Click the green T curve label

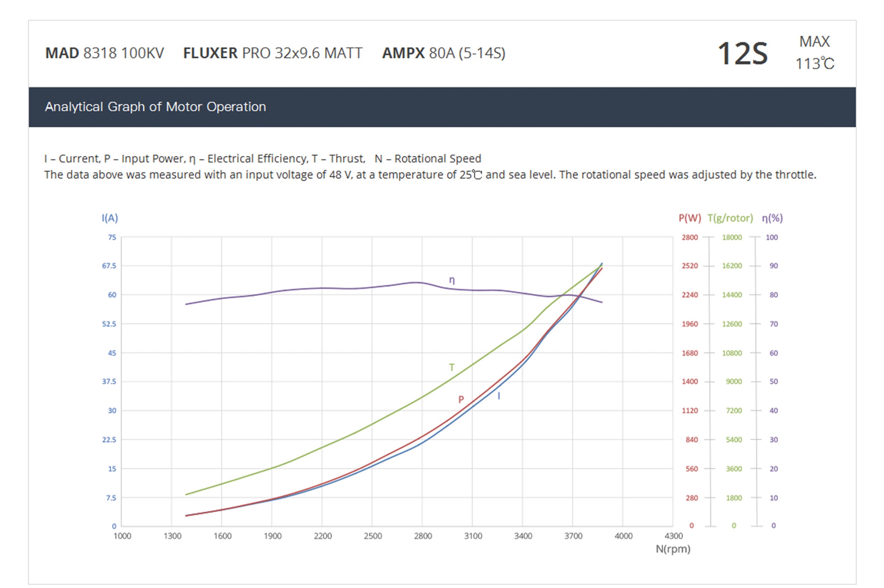pos(452,367)
